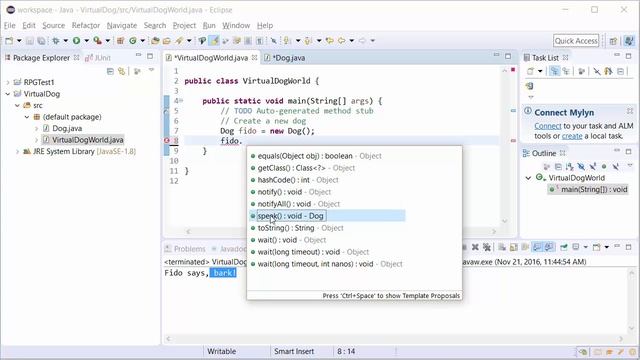
Task: Toggle Sort in Outline view toolbar
Action: tap(569, 167)
